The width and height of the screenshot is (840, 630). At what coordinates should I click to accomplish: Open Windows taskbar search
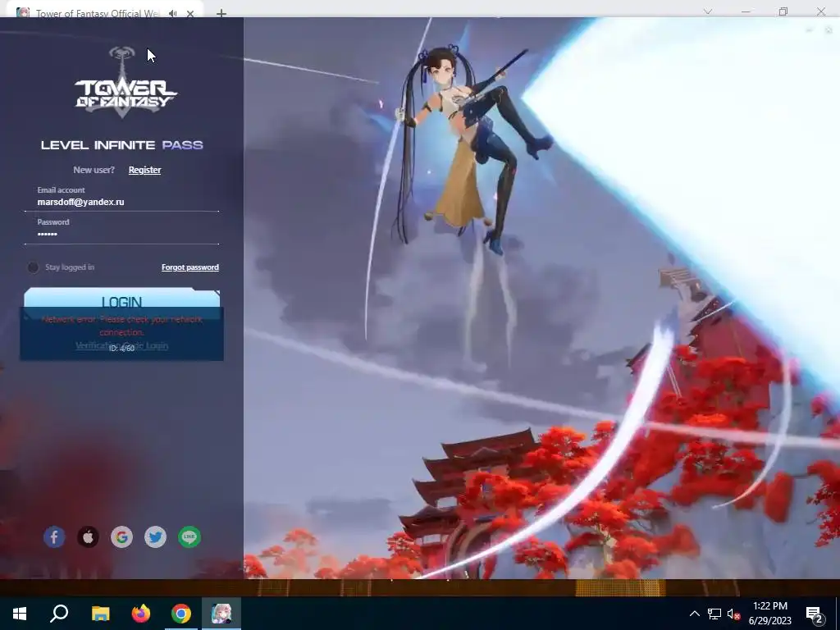[x=59, y=614]
